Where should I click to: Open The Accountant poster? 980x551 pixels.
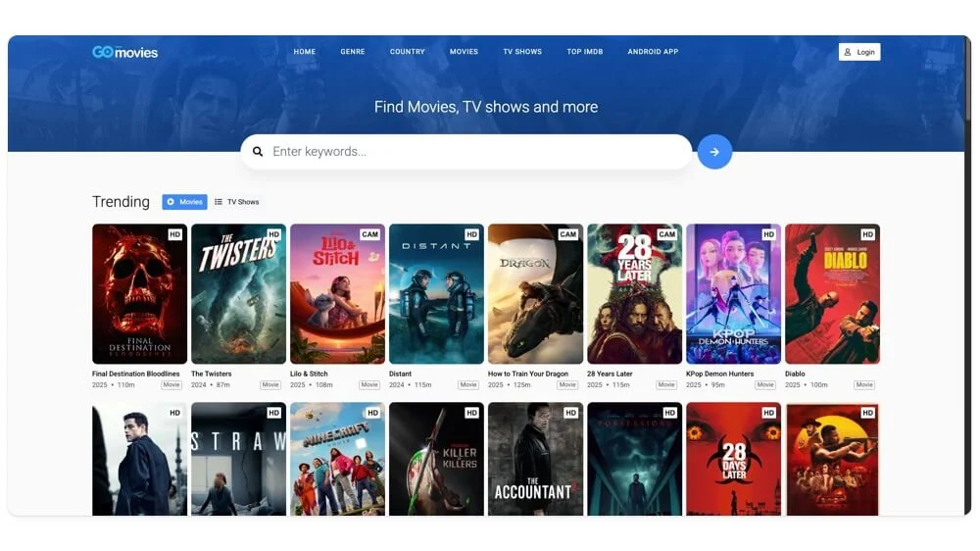coord(536,459)
